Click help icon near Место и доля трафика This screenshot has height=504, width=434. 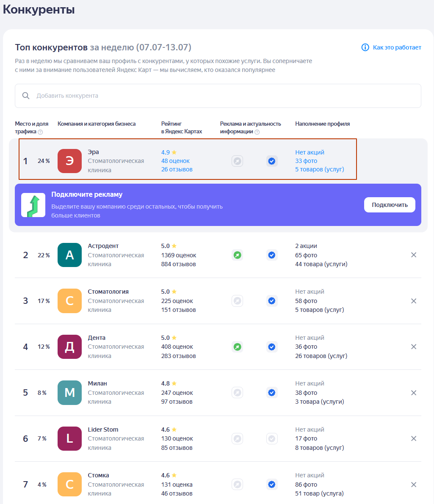click(x=40, y=132)
